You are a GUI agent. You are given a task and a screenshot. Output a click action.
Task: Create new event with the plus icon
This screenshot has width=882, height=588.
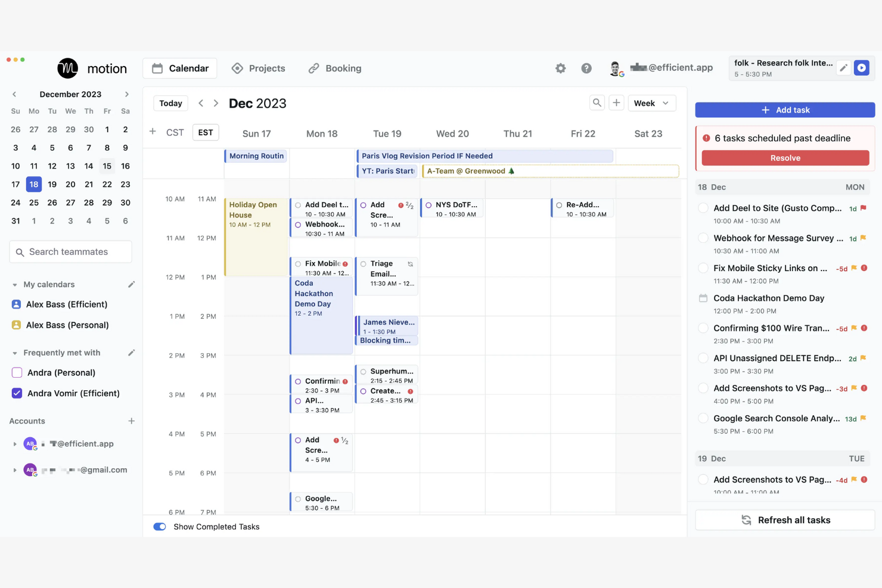(x=616, y=102)
